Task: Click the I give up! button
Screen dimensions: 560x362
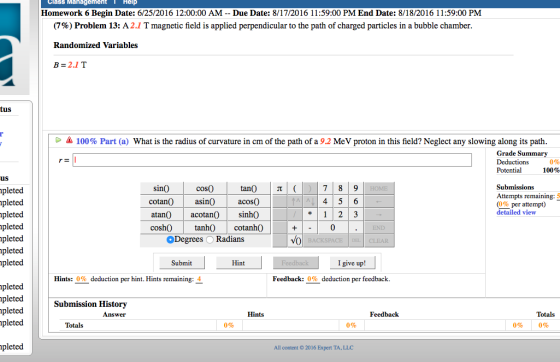Action: [352, 263]
